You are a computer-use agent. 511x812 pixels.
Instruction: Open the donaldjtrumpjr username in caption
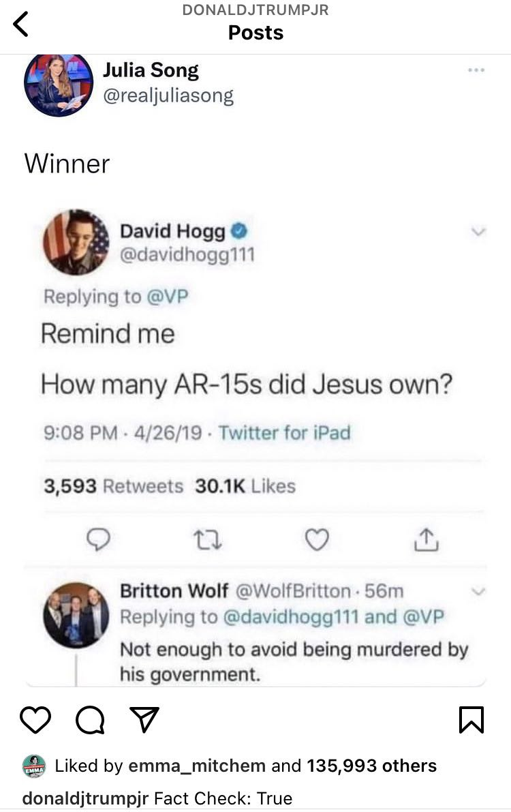[x=85, y=798]
